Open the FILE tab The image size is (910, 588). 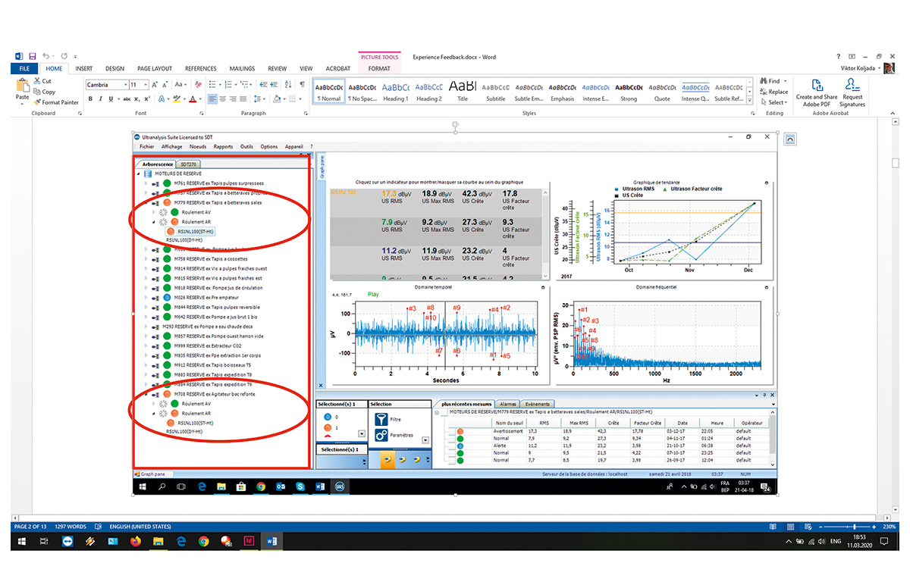pos(24,68)
